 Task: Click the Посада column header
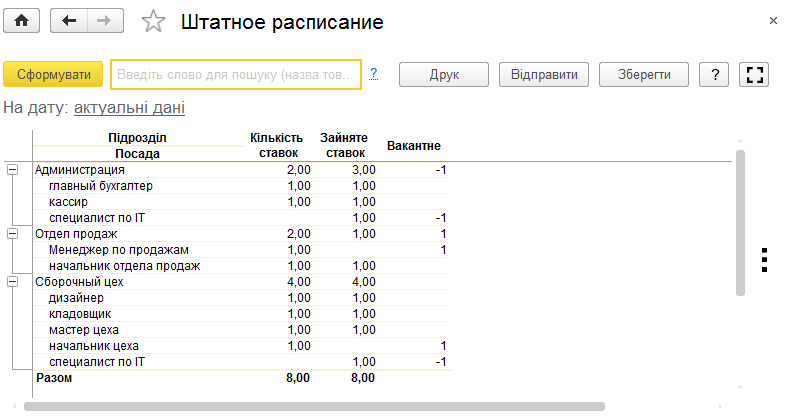[x=137, y=154]
